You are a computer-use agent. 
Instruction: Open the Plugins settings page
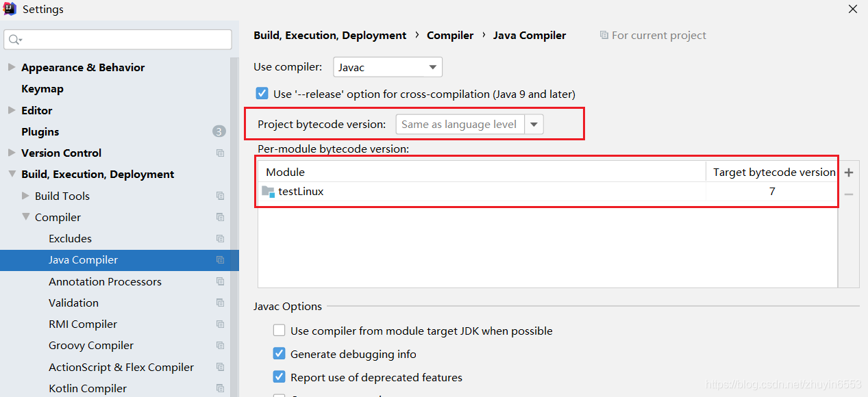40,131
